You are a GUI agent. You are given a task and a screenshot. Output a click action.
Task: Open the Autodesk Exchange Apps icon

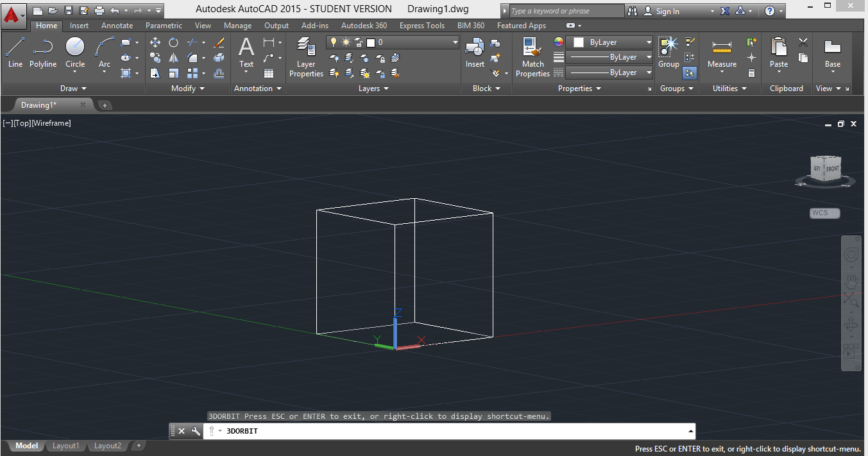point(724,11)
